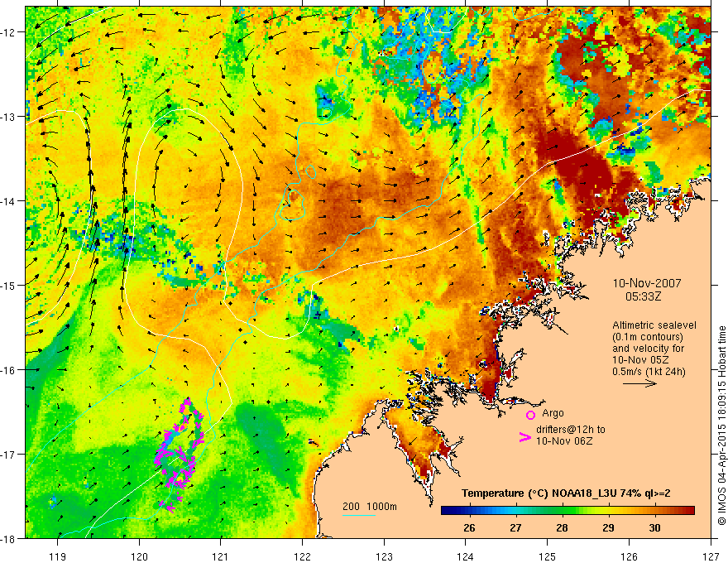Click latitude axis label -18
Image resolution: width=728 pixels, height=563 pixels.
pyautogui.click(x=9, y=538)
